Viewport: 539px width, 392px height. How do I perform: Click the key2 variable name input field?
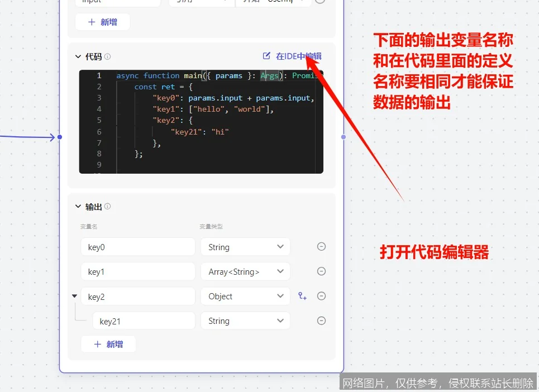138,296
